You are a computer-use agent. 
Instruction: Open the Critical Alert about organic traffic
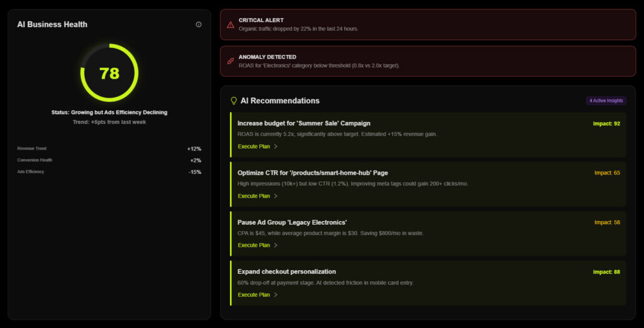click(428, 25)
